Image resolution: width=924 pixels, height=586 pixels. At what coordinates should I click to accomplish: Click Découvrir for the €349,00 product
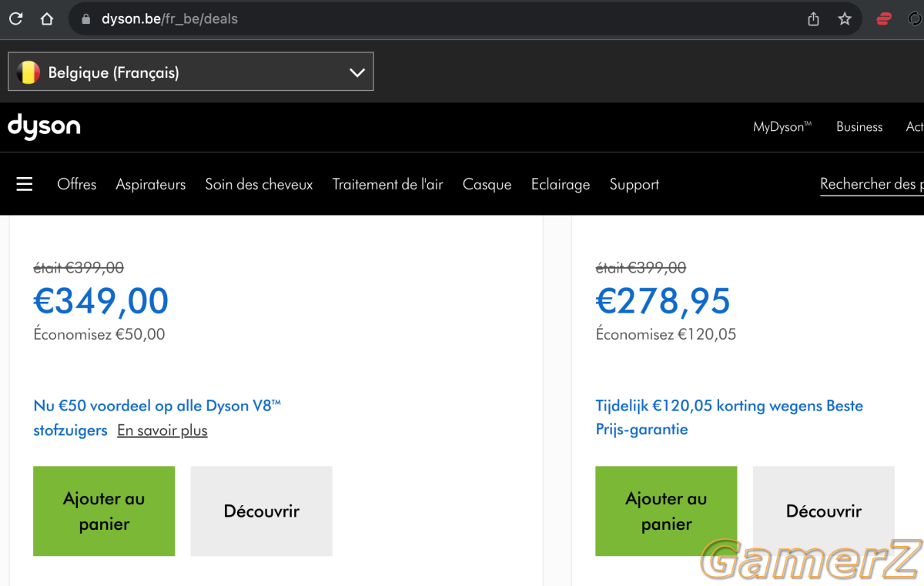tap(262, 511)
